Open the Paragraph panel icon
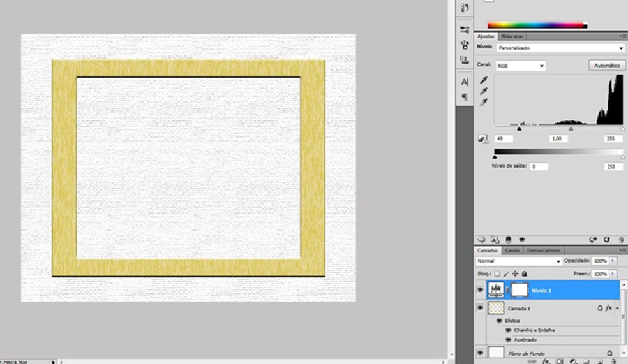Viewport: 628px width, 364px height. (x=465, y=97)
